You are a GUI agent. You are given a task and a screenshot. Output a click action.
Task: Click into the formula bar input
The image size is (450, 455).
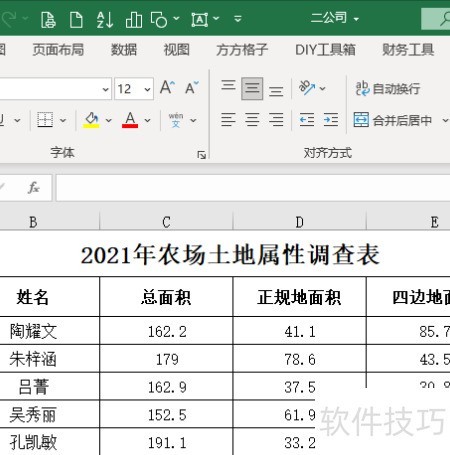point(253,188)
